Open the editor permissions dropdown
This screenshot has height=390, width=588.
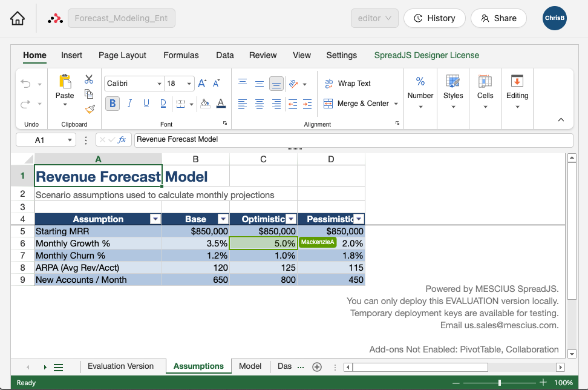(374, 18)
